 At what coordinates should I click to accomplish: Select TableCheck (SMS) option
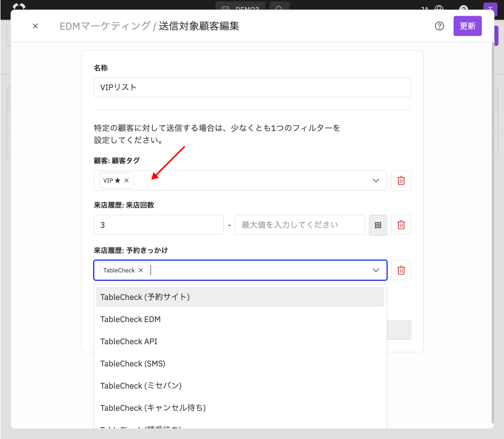coord(240,363)
